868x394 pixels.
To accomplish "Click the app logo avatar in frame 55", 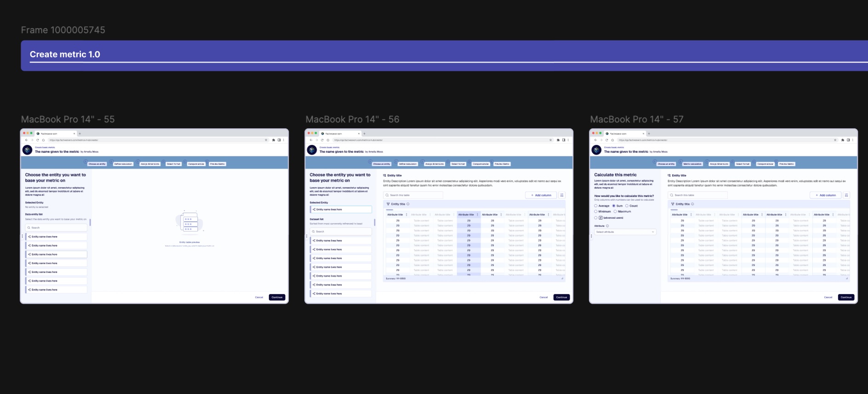I will (27, 150).
